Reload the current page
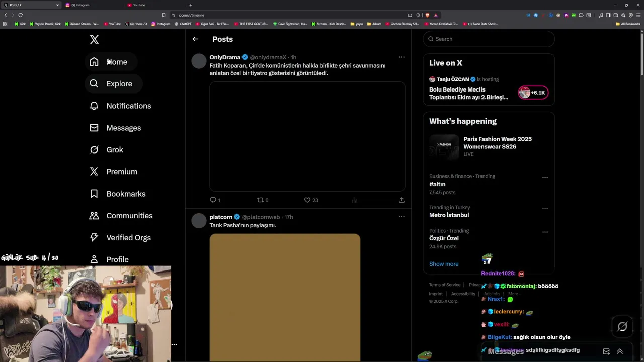Image resolution: width=644 pixels, height=362 pixels. point(21,15)
